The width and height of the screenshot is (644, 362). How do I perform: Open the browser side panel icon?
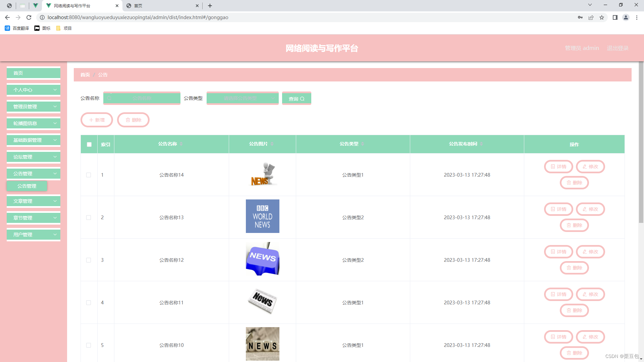tap(615, 17)
